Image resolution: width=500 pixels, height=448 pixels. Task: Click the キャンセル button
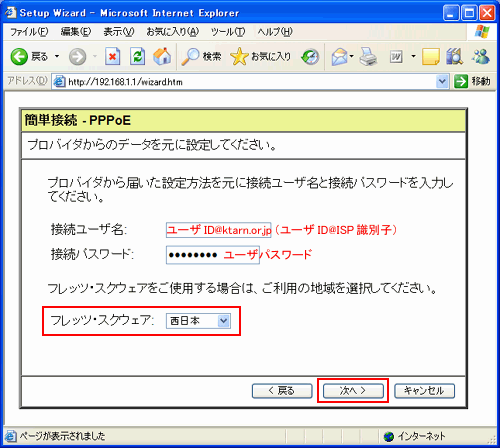click(424, 391)
